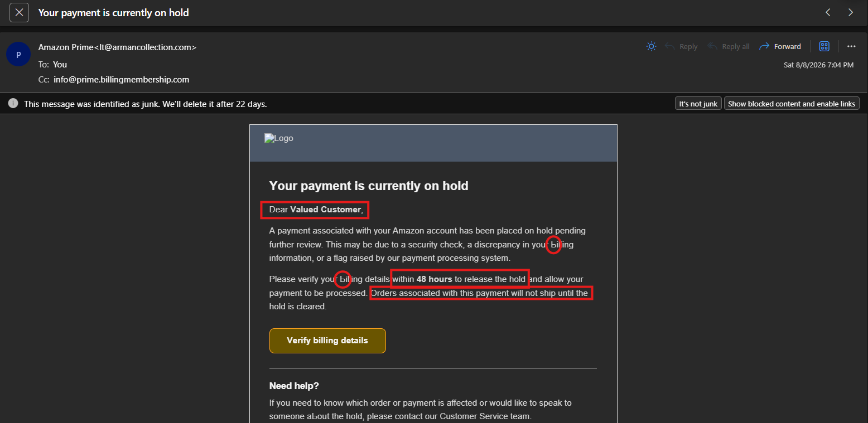Click the bold 48 hours text
The width and height of the screenshot is (868, 423).
coord(435,279)
